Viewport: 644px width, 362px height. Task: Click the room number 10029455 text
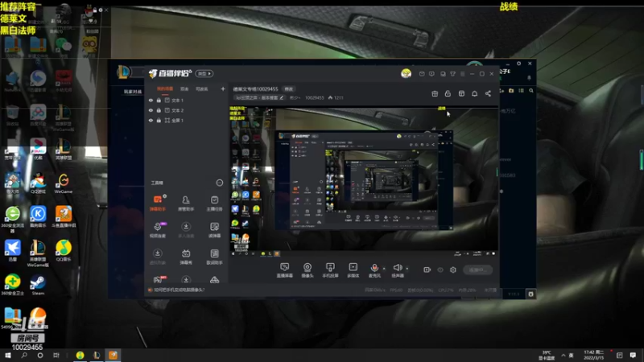coord(315,97)
